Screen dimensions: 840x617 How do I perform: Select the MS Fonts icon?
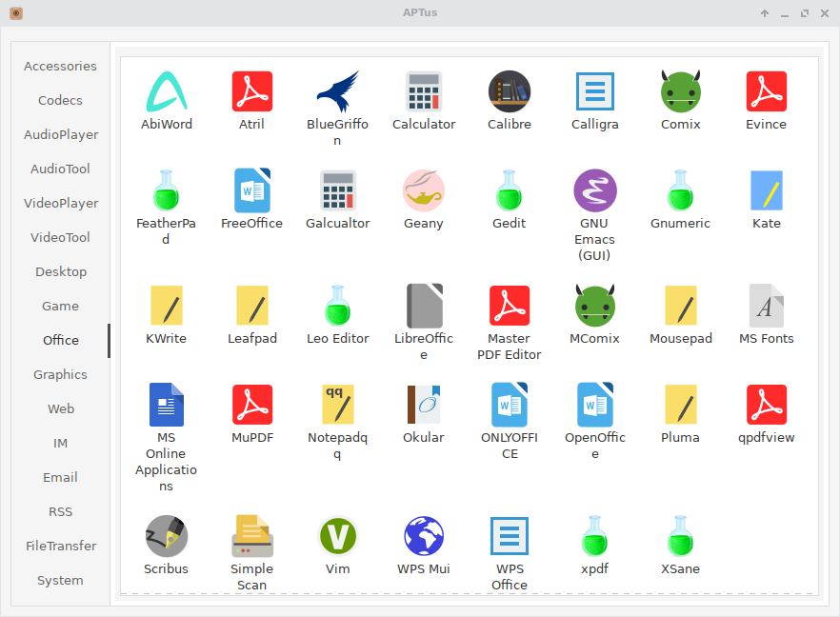tap(766, 306)
